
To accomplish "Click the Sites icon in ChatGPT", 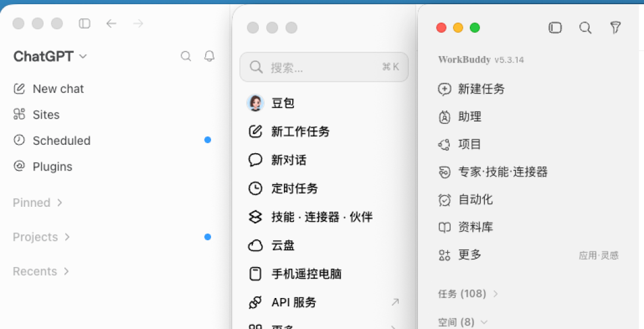I will point(19,114).
